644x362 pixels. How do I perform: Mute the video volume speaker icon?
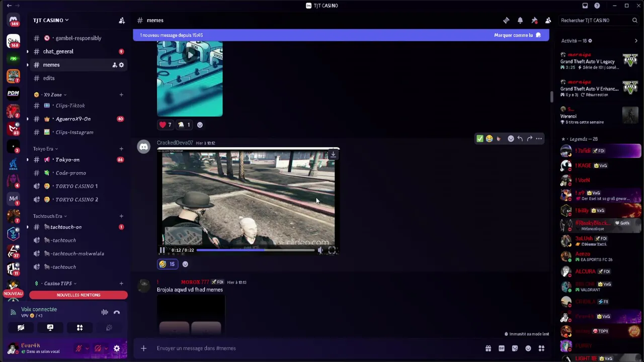tap(320, 250)
